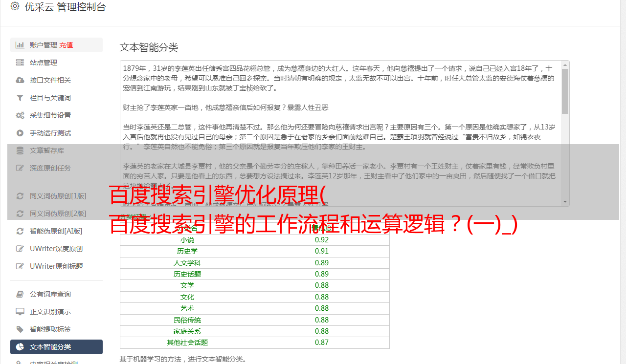
Task: Open the 接口文件相关 menu item
Action: (56, 80)
